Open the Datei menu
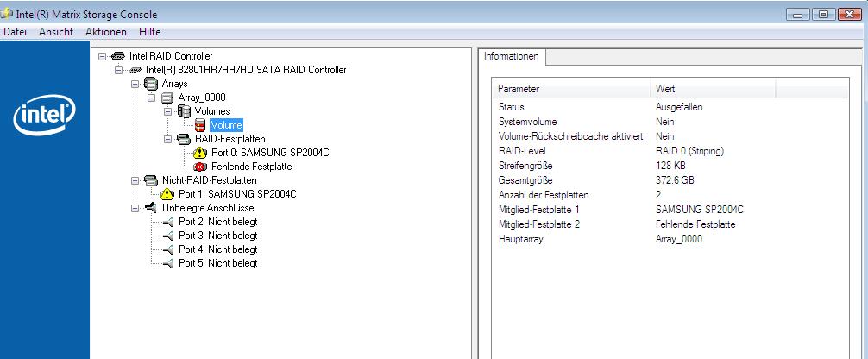The width and height of the screenshot is (868, 359). (x=15, y=32)
